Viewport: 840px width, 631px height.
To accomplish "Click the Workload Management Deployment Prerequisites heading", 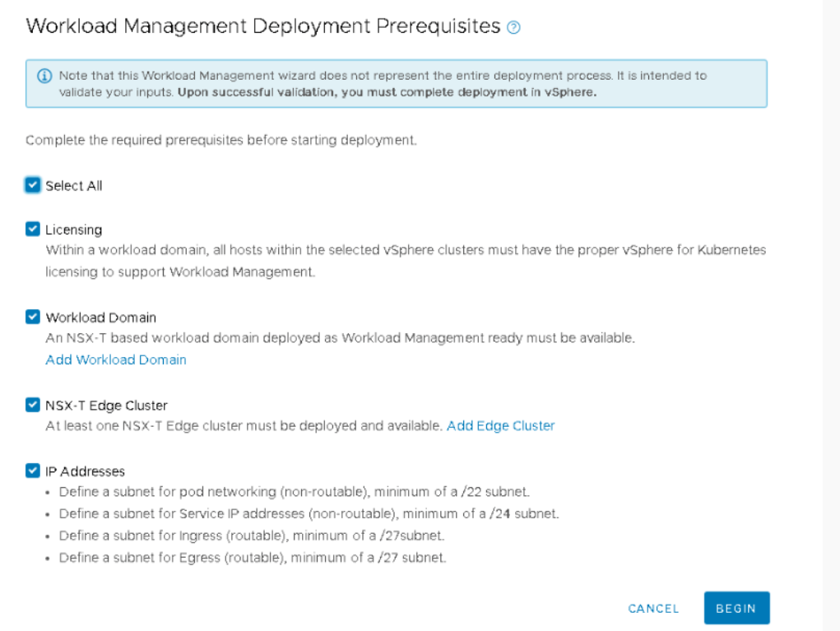I will 263,26.
